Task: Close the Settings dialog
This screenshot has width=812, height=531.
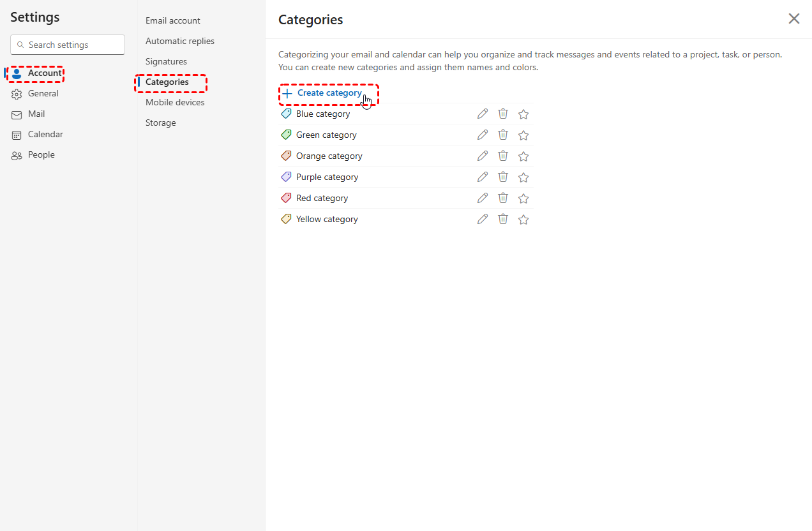Action: [793, 19]
